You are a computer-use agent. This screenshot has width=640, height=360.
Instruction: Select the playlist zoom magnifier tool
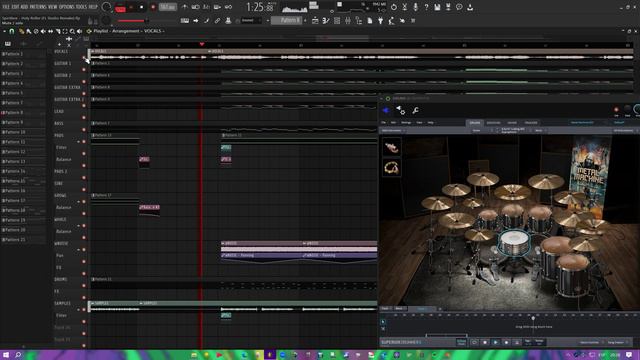pyautogui.click(x=72, y=31)
